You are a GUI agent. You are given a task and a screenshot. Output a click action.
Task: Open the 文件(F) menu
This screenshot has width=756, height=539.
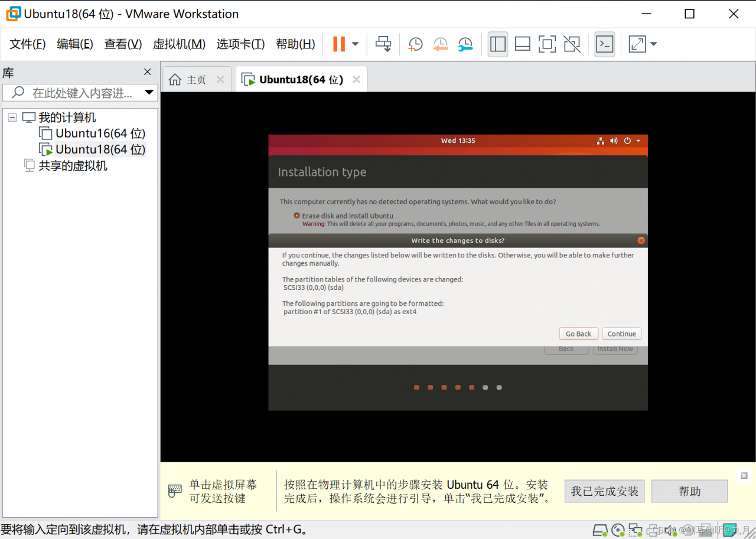[x=28, y=44]
